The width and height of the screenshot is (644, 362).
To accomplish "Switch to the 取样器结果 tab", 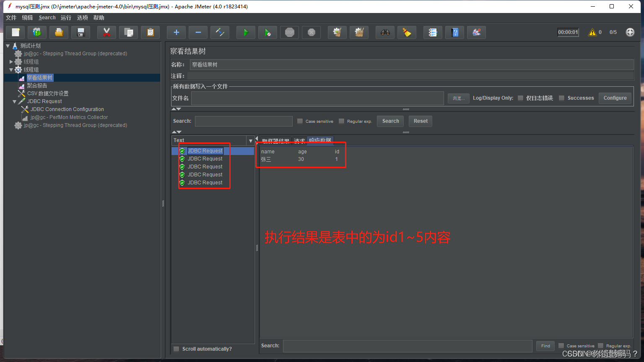I will tap(275, 141).
